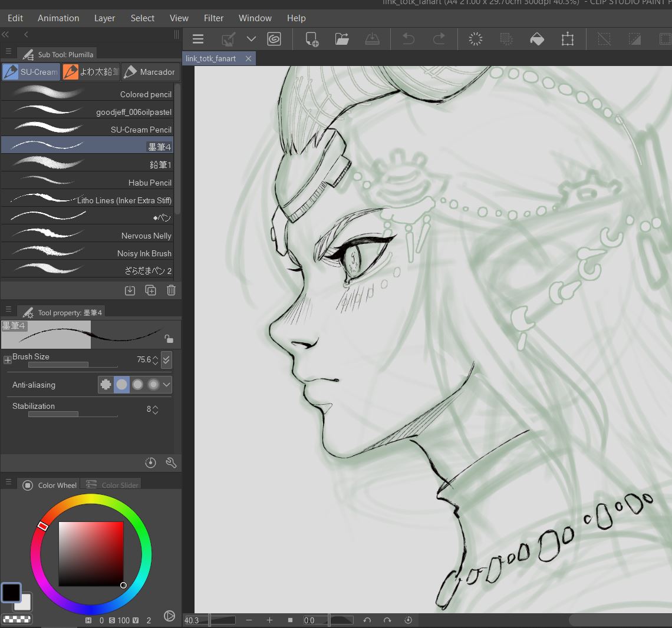Choose the Litho Lines (Inker Extra Stiff) brush
672x628 pixels.
click(87, 198)
